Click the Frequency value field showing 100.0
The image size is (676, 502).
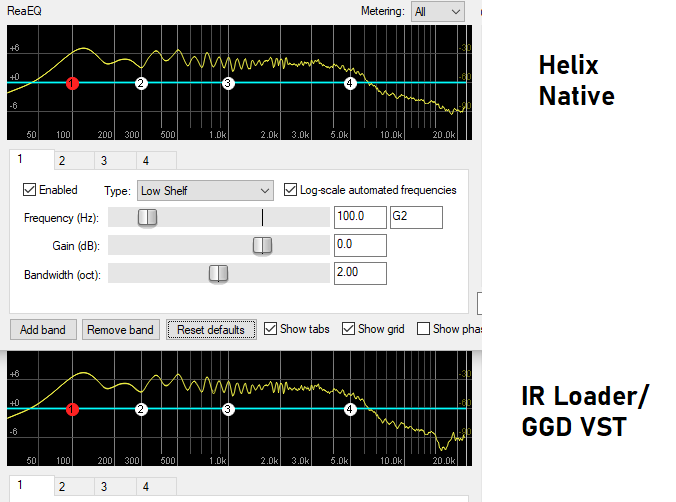360,217
